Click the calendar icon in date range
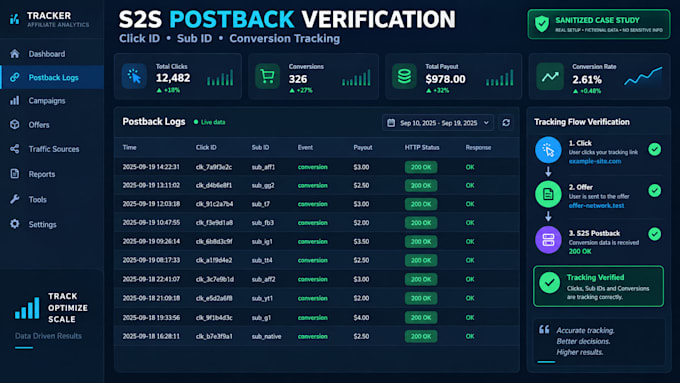The image size is (680, 383). 391,123
